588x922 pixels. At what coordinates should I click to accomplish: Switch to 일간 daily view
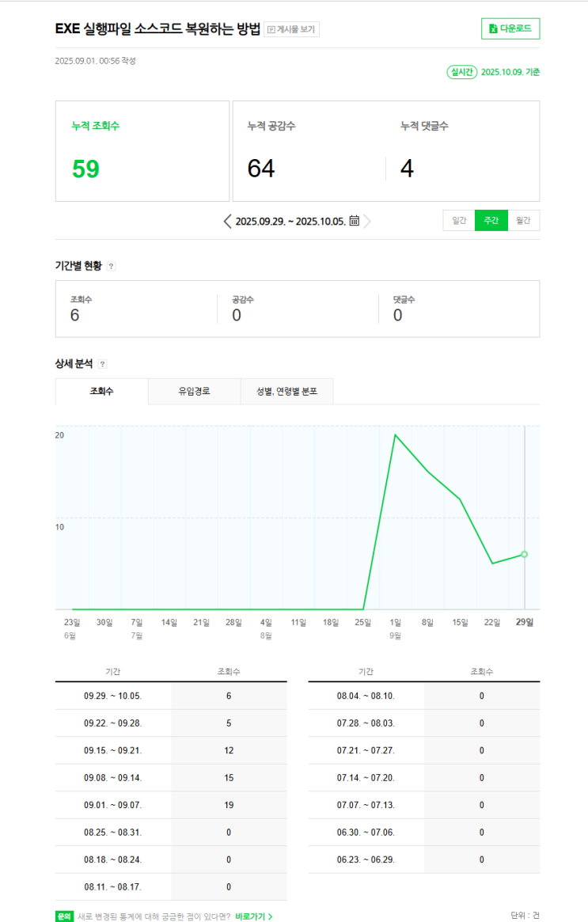[x=459, y=221]
